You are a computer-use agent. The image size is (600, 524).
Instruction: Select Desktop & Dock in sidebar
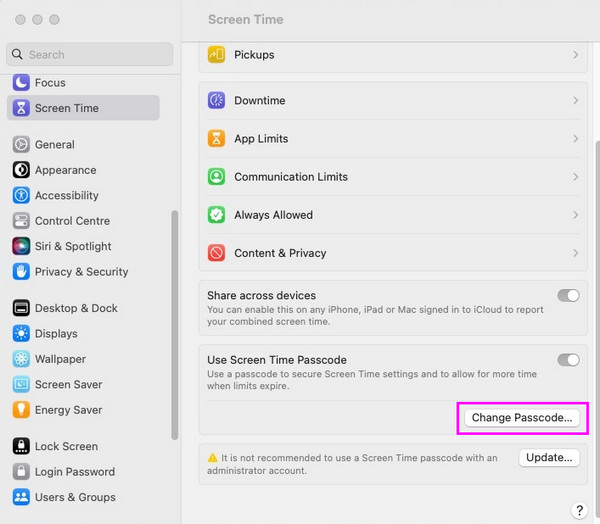[83, 308]
